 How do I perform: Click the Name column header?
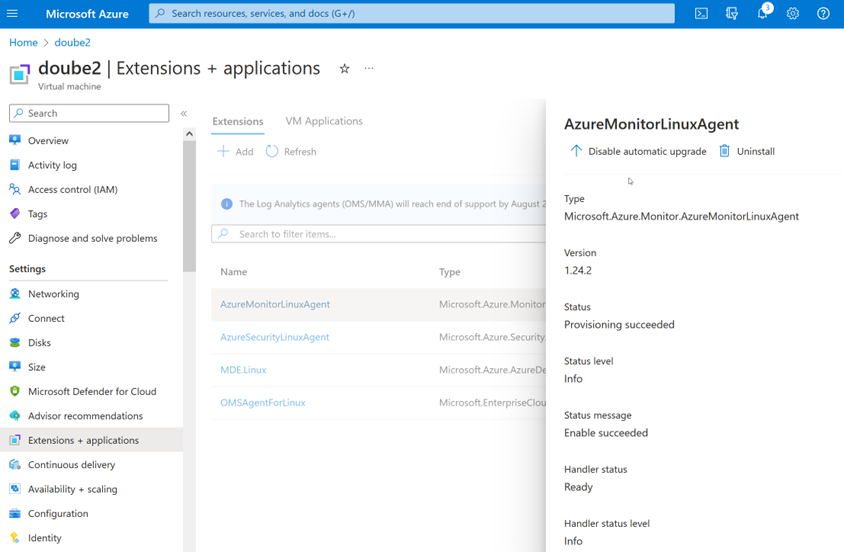click(234, 272)
